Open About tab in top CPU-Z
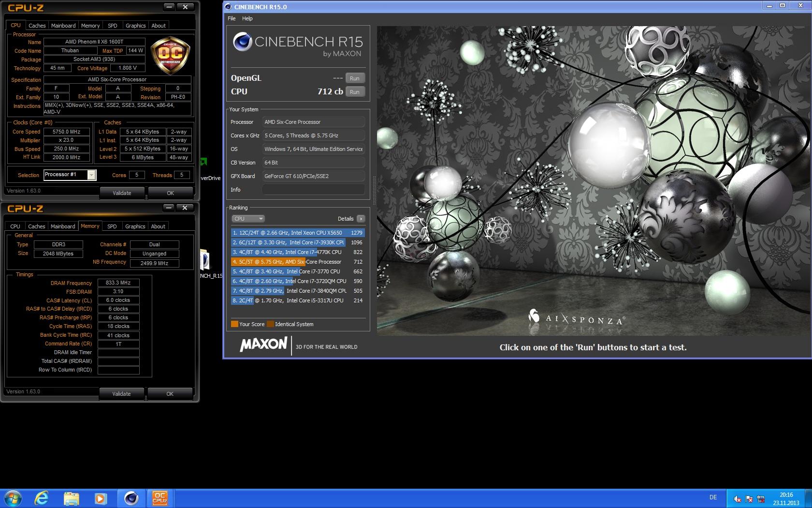812x508 pixels. tap(159, 26)
